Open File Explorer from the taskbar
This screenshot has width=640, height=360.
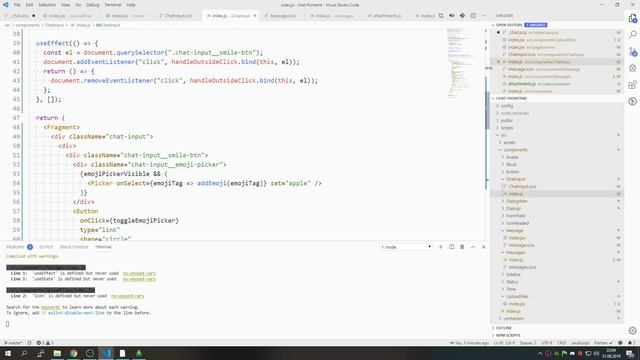click(57, 353)
